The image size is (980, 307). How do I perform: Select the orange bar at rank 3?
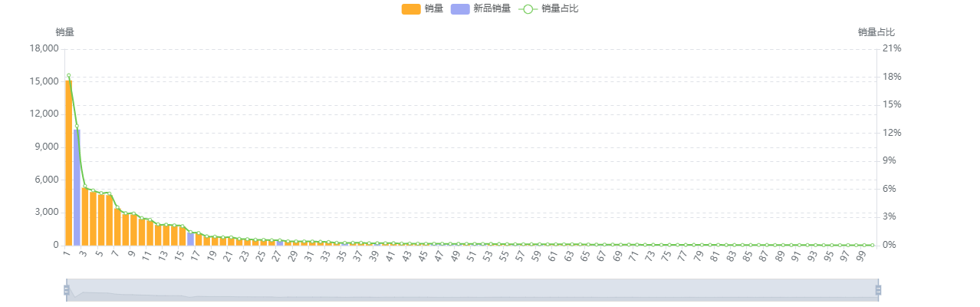coord(85,216)
